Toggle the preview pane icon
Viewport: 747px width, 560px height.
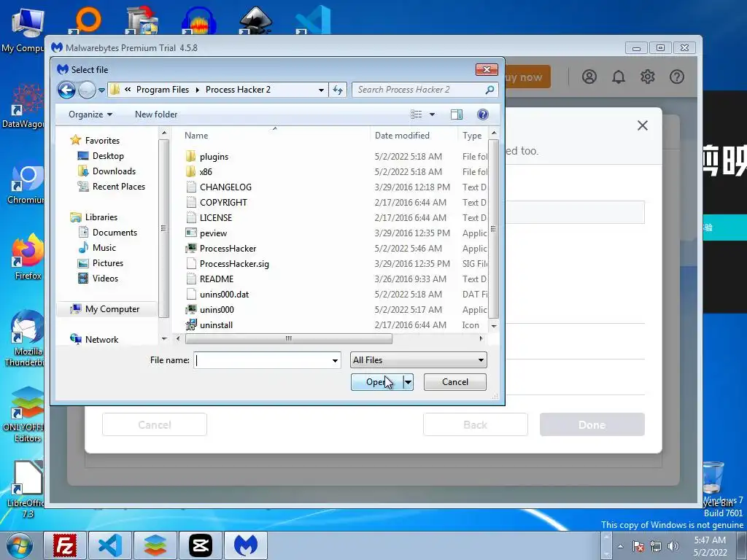click(457, 114)
